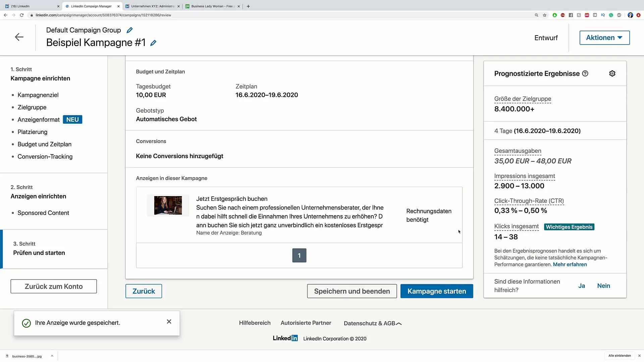The height and width of the screenshot is (362, 644).
Task: Open a new browser tab with plus icon
Action: 248,6
